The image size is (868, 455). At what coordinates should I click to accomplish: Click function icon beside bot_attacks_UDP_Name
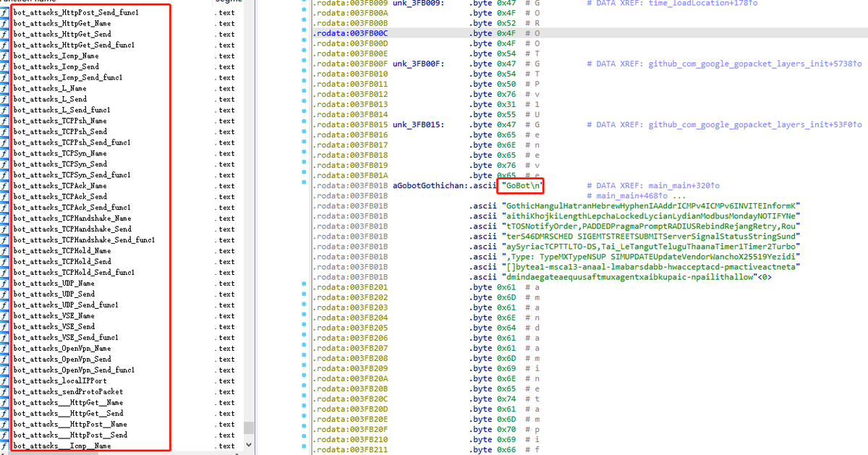[x=5, y=284]
